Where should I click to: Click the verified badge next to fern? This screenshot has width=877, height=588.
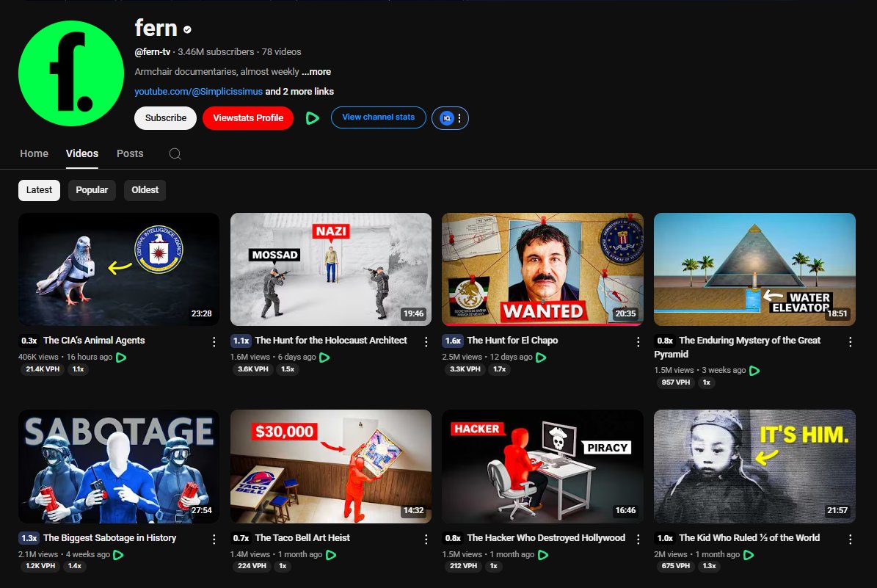point(187,29)
